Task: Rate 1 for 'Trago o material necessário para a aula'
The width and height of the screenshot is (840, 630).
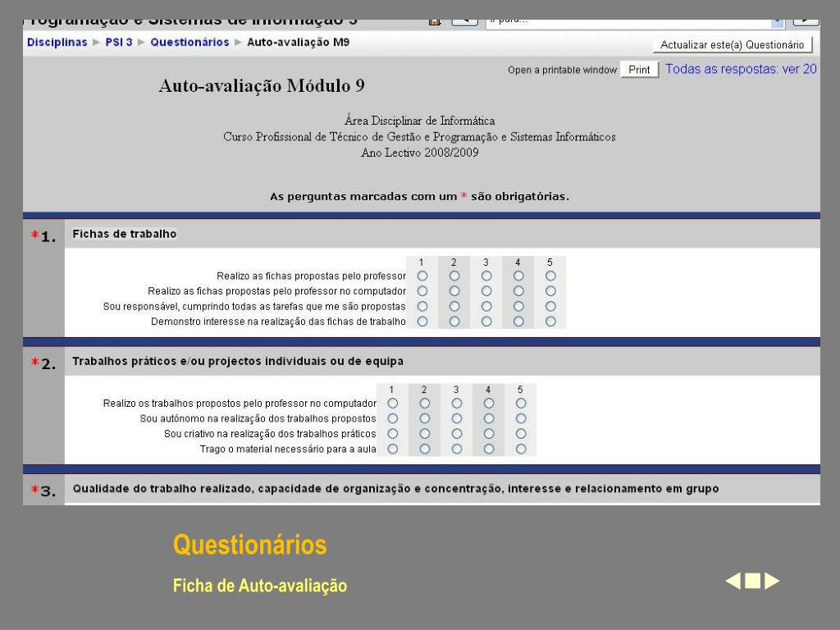Action: click(x=393, y=449)
